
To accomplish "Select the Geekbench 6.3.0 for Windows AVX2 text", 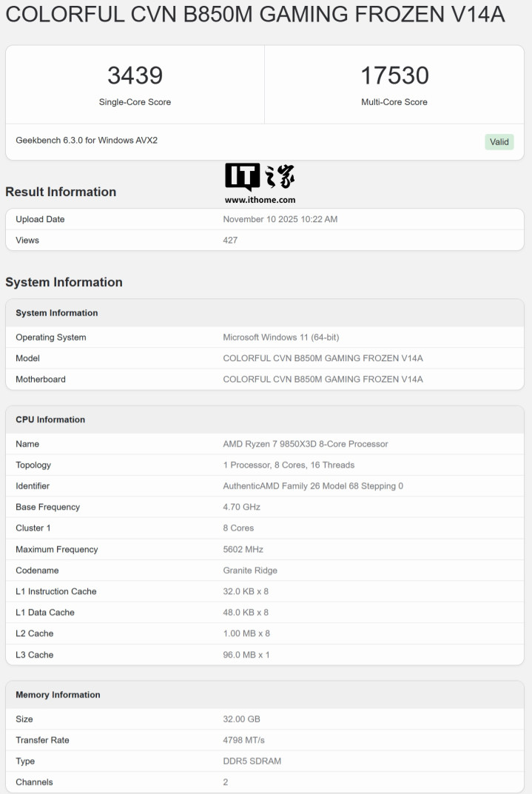I will [87, 141].
